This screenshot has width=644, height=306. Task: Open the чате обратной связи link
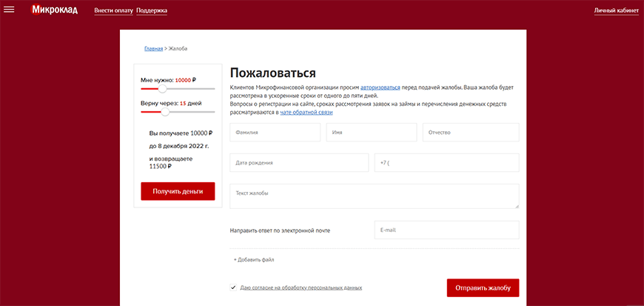point(306,113)
